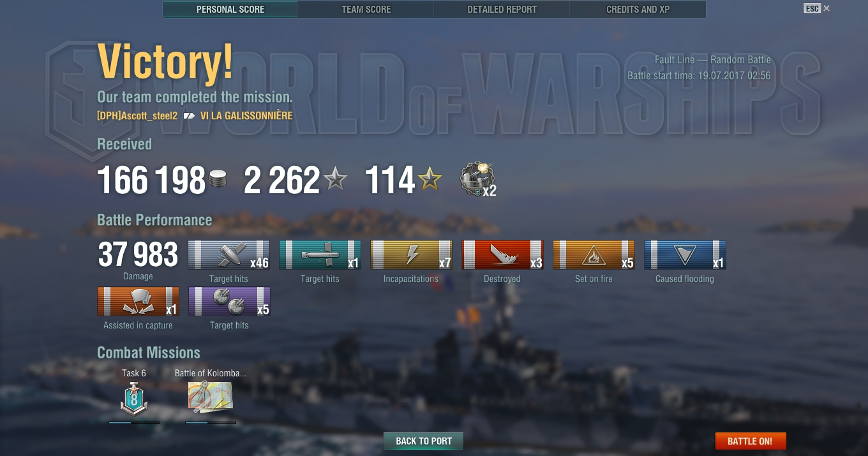868x456 pixels.
Task: Select the Assisted in capture ribbon
Action: click(138, 302)
